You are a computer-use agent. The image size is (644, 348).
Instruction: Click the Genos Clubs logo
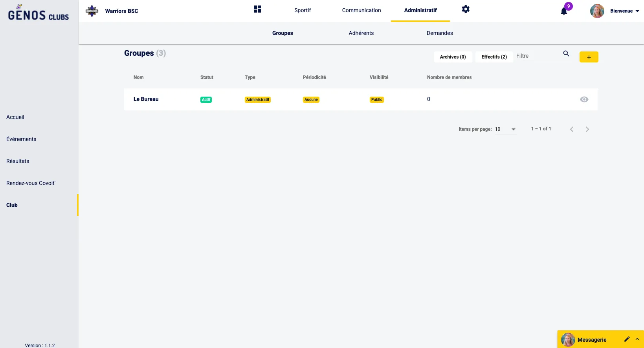click(39, 13)
